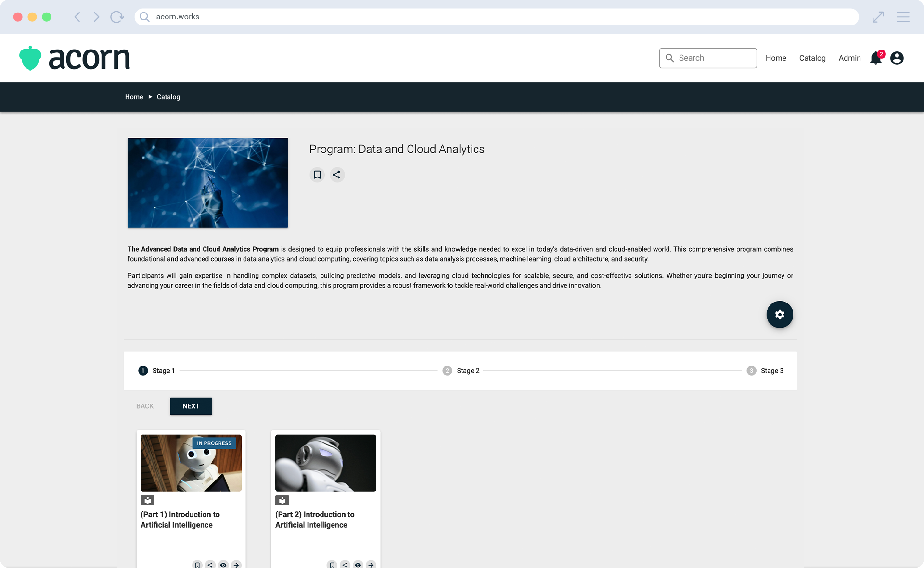Open the Catalog navigation item
The image size is (924, 568).
[x=812, y=58]
